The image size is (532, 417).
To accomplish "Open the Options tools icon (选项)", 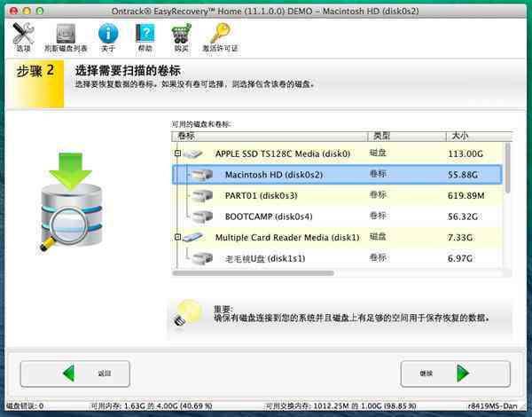I will coord(23,37).
